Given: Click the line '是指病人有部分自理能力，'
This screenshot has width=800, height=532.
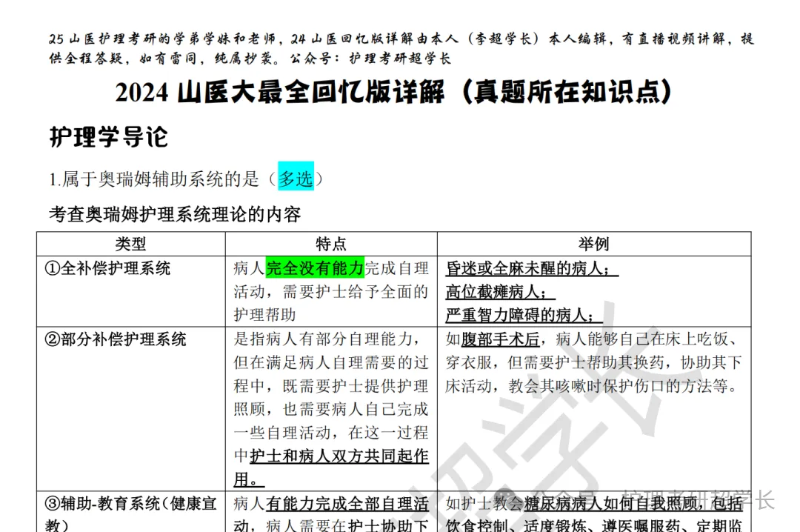Looking at the screenshot, I should tap(328, 339).
